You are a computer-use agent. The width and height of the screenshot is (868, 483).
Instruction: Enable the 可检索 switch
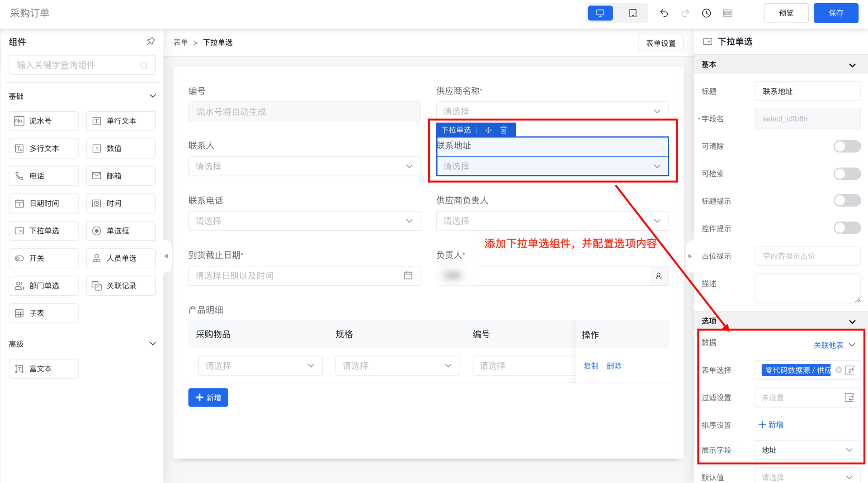tap(847, 174)
